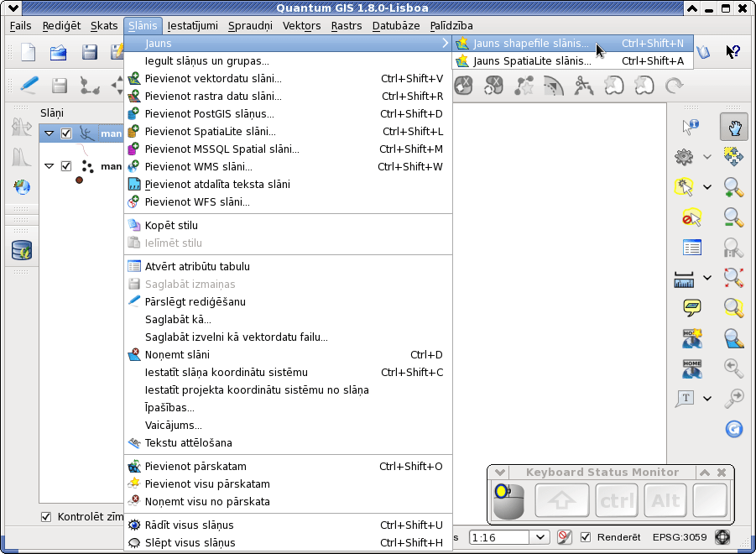Viewport: 756px width, 554px height.
Task: Choose Jauns shapefile slānis from submenu
Action: 573,44
